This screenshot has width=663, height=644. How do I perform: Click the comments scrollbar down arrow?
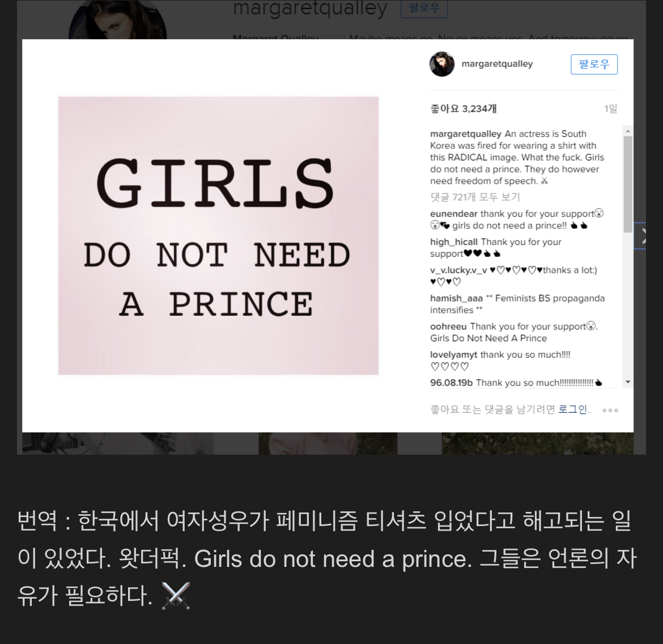point(628,382)
